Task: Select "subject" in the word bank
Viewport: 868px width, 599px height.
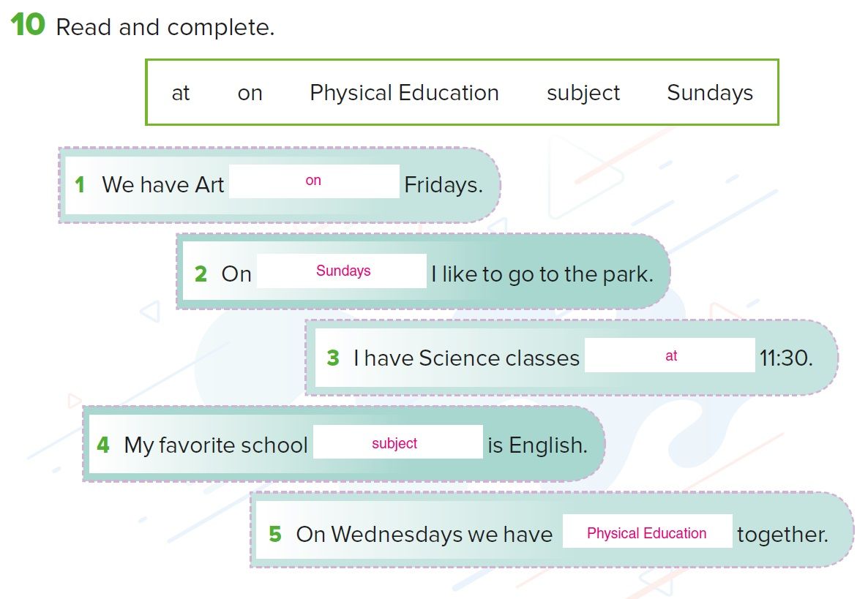Action: [583, 94]
